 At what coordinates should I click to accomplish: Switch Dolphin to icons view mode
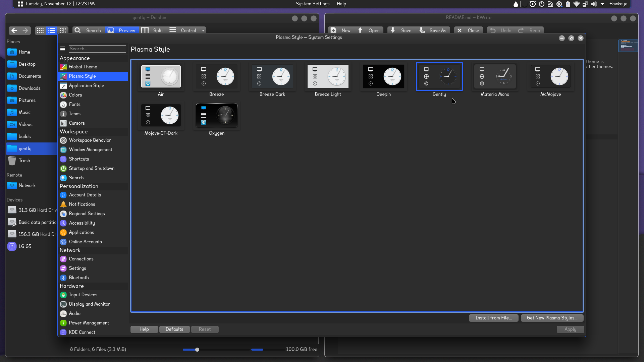pos(40,31)
